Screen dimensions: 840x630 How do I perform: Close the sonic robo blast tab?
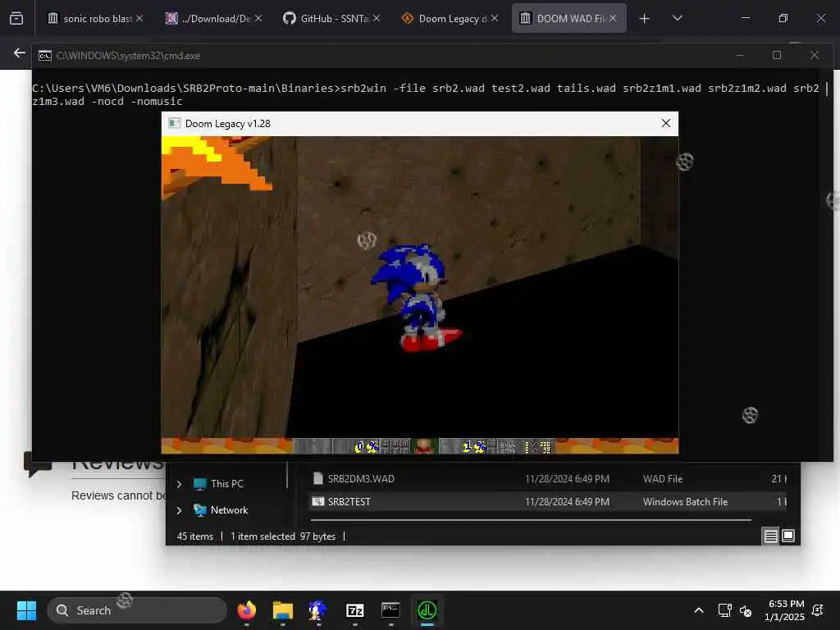tap(139, 18)
